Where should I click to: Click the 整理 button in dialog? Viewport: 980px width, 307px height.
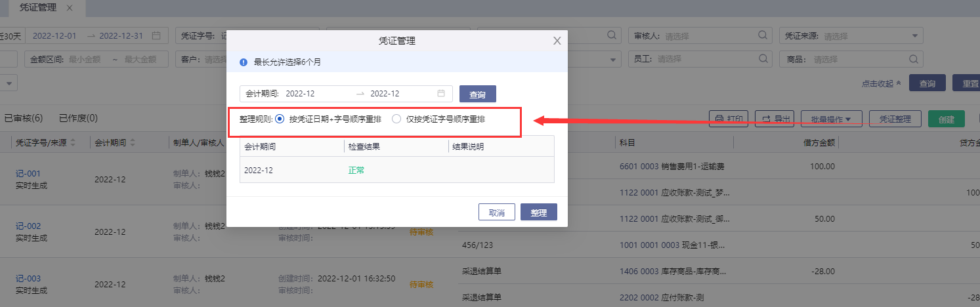click(538, 213)
